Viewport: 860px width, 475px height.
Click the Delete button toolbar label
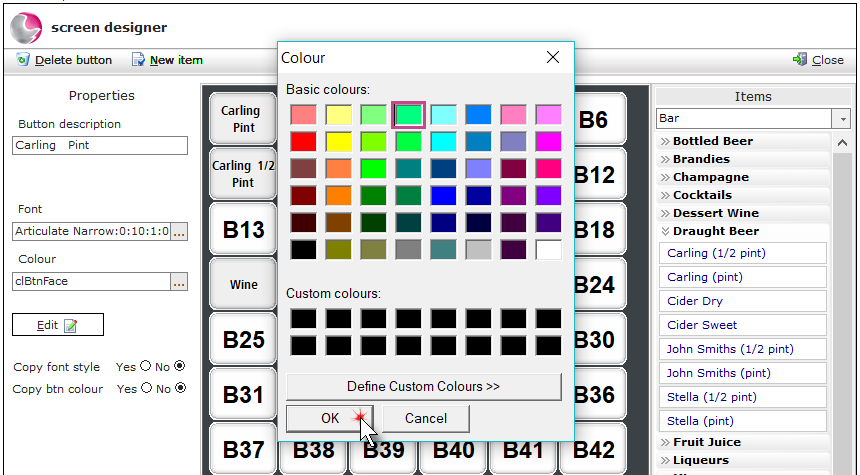pos(73,60)
